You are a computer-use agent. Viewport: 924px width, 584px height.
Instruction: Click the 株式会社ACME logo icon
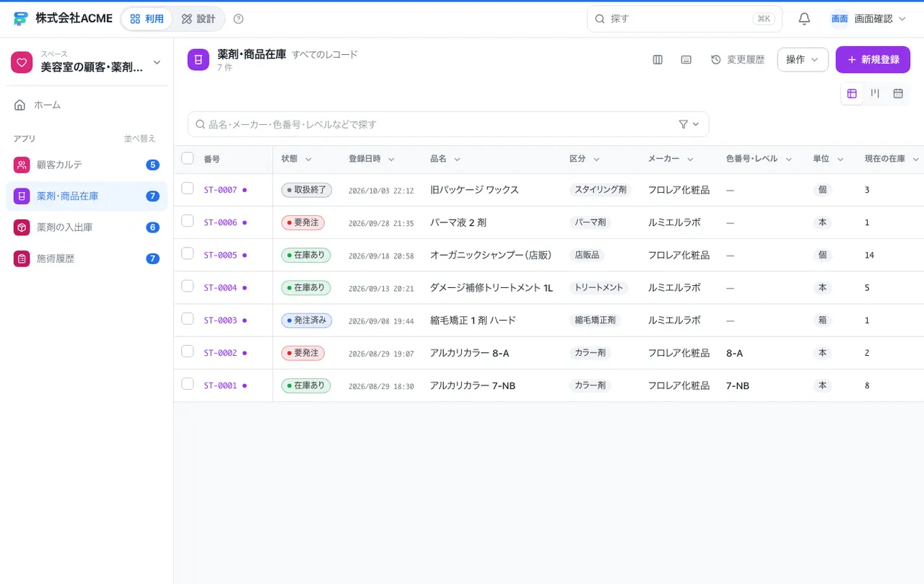pos(20,19)
